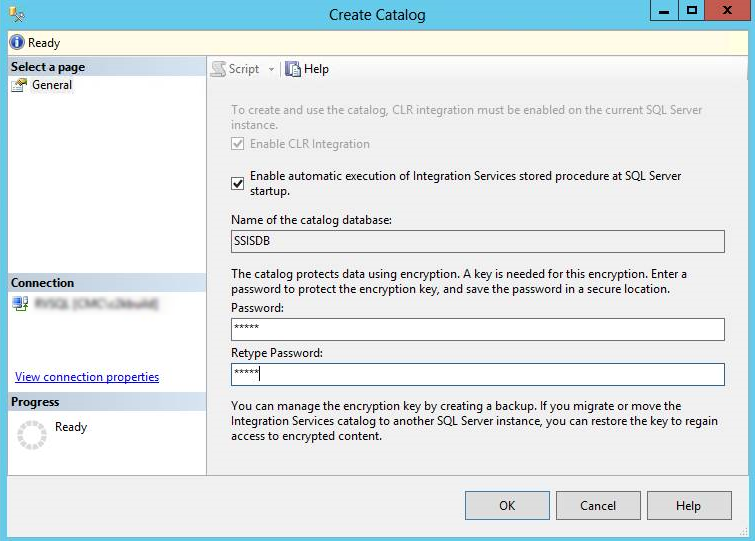Click the Script toolbar icon
755x541 pixels.
[219, 69]
